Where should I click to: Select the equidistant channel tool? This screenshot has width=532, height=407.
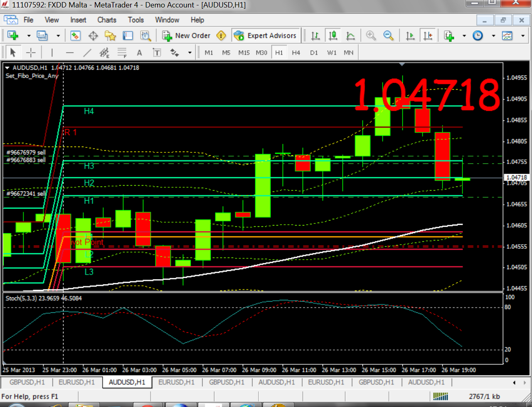(x=104, y=53)
